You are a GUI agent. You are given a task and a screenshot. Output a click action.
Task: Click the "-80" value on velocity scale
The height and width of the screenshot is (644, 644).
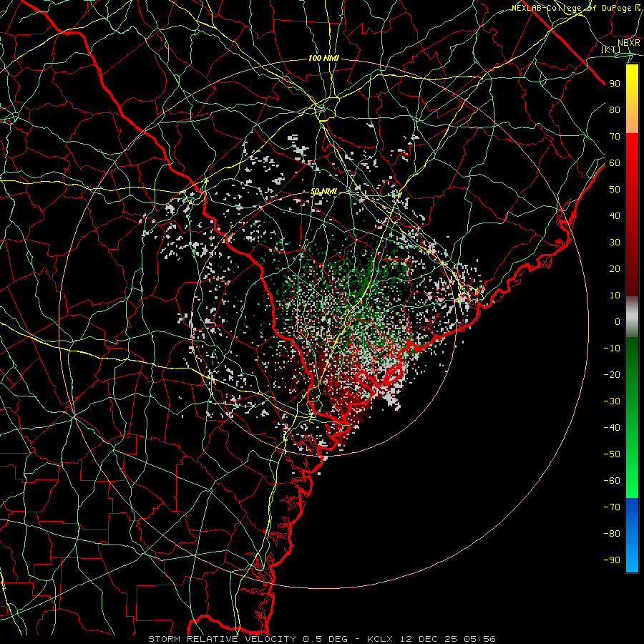[x=612, y=534]
